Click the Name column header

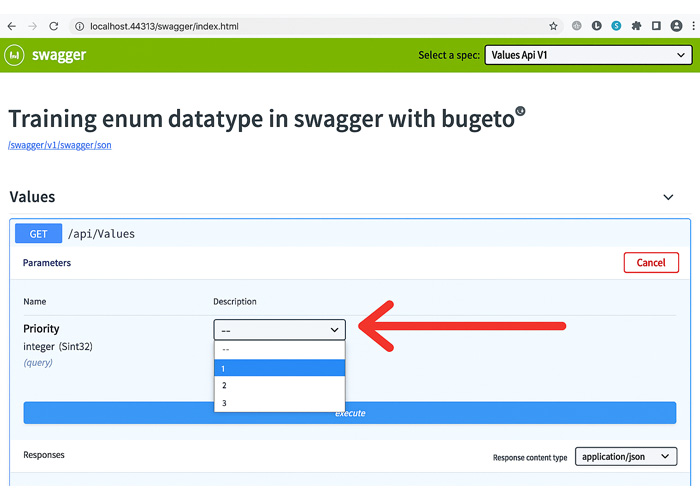click(35, 301)
